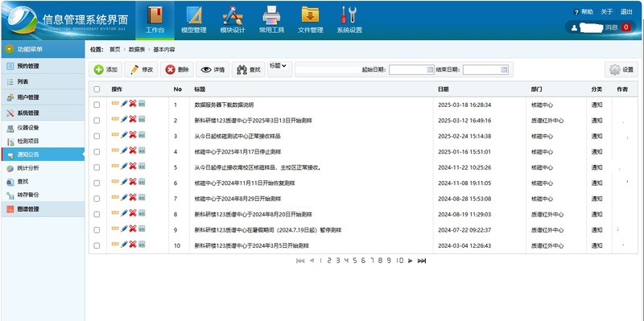The height and width of the screenshot is (321, 644).
Task: Open the 文件管理 folder icon
Action: click(310, 14)
